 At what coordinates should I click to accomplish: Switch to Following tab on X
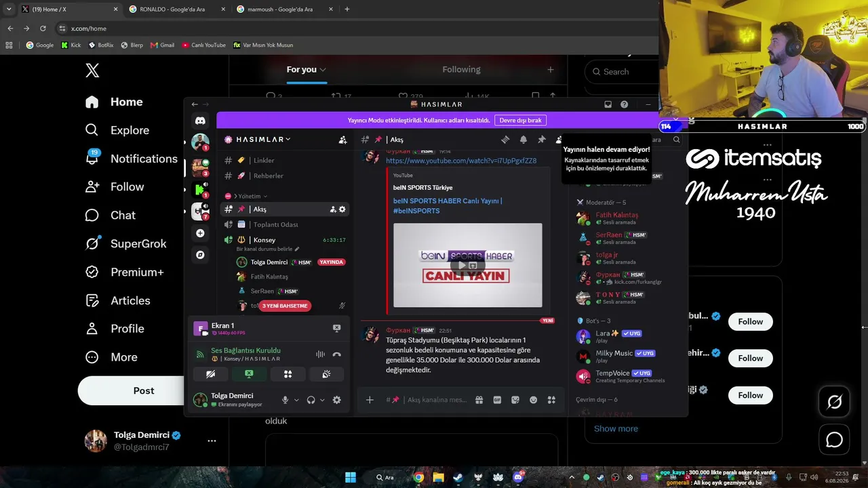click(x=461, y=70)
